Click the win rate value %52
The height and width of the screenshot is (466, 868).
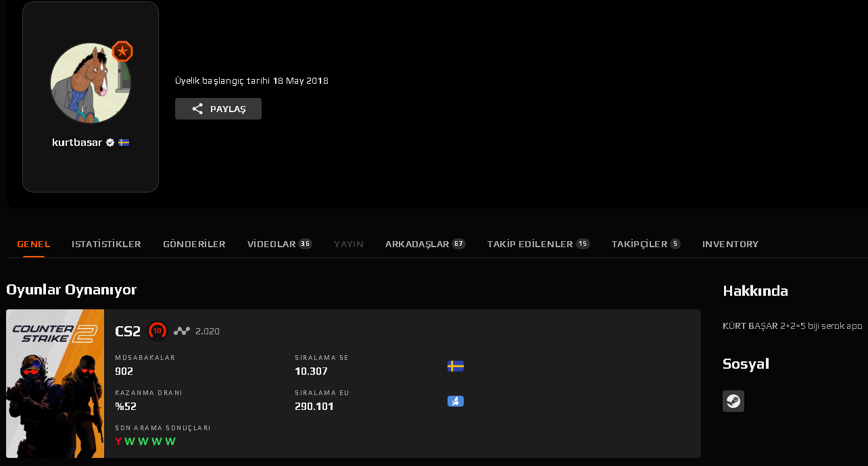click(126, 407)
